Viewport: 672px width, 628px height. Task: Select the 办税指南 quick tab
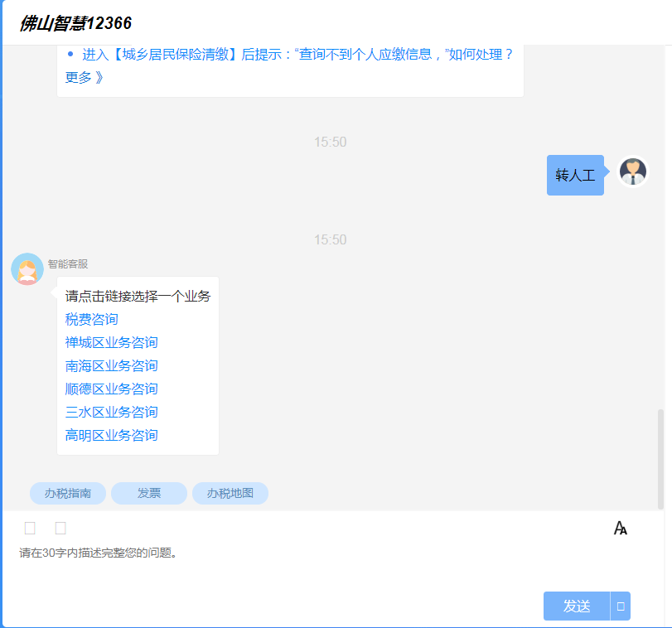tap(68, 494)
